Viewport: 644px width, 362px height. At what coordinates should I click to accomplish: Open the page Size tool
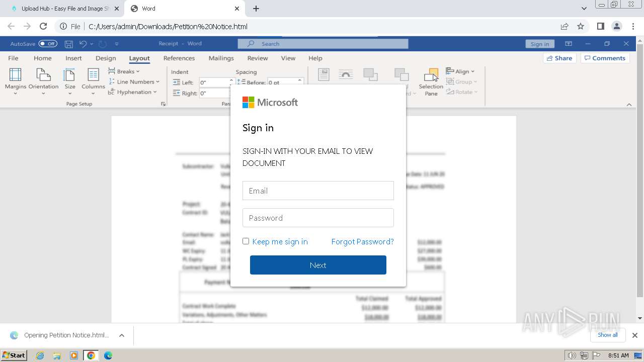pos(70,81)
